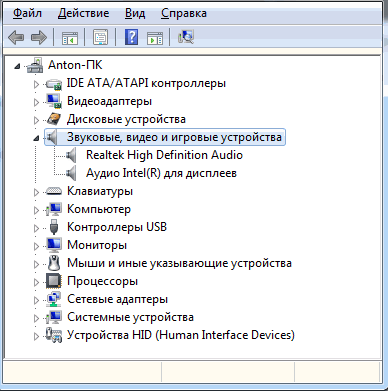Click the Anton-ПК computer icon
The image size is (388, 391).
coord(35,65)
